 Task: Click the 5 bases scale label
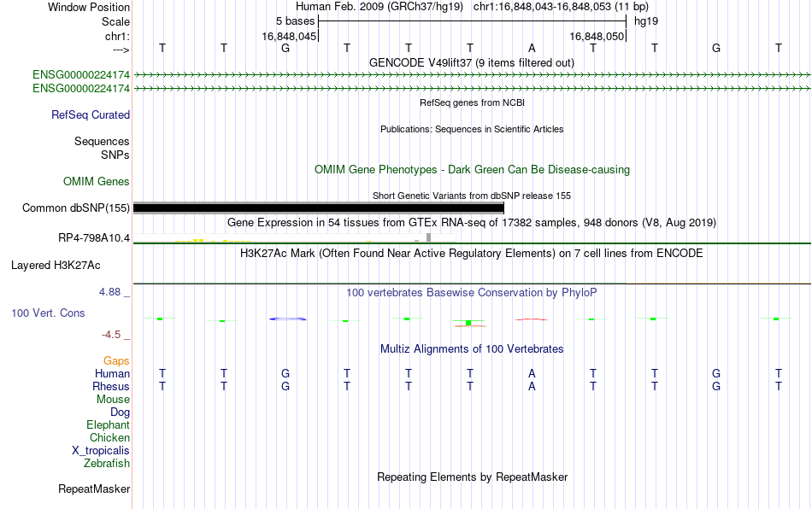pos(295,21)
